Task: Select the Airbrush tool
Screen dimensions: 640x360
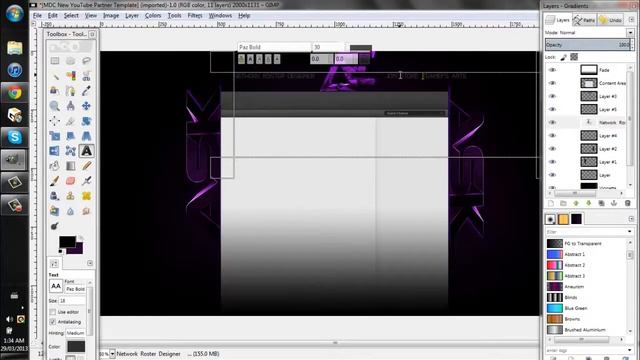Action: click(86, 181)
